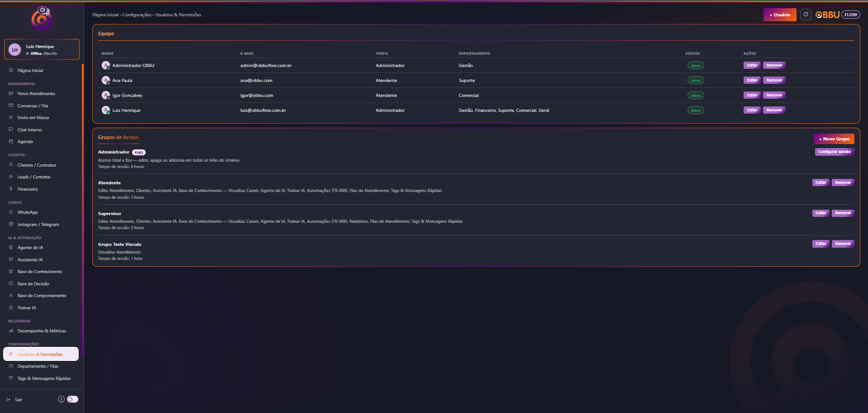
Task: Open Base de Comportamento in sidebar
Action: click(x=42, y=296)
